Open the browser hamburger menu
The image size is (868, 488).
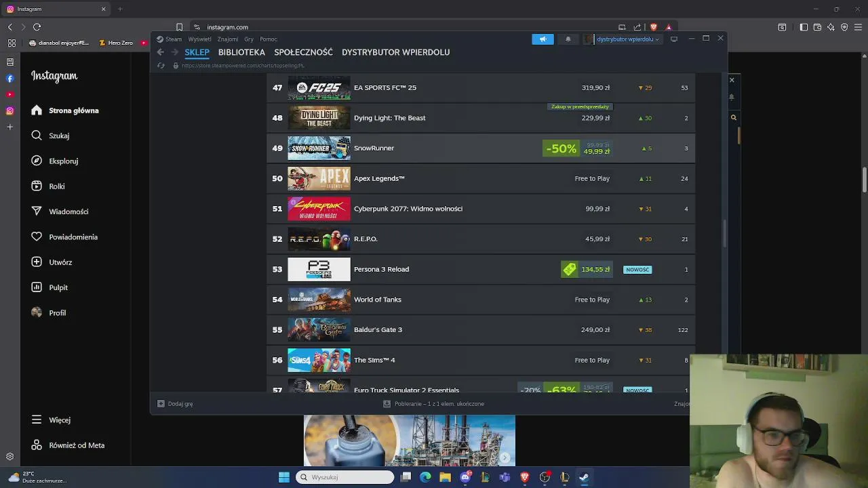coord(858,27)
